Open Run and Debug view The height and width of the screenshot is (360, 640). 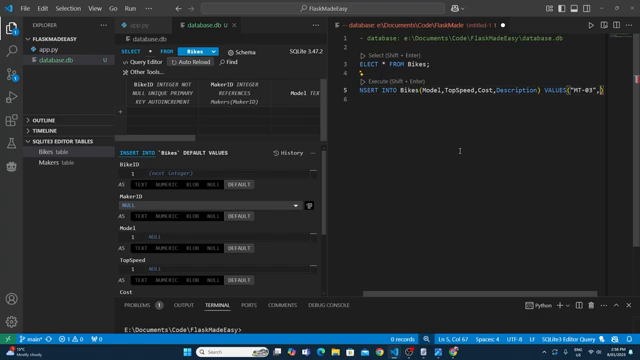11,97
